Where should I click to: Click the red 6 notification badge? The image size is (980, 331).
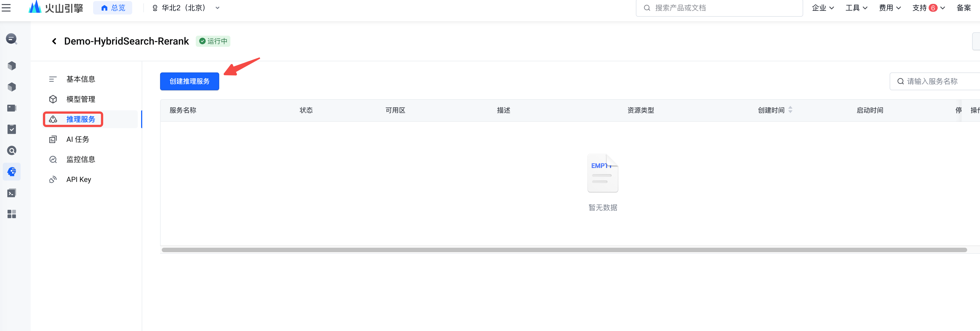933,8
